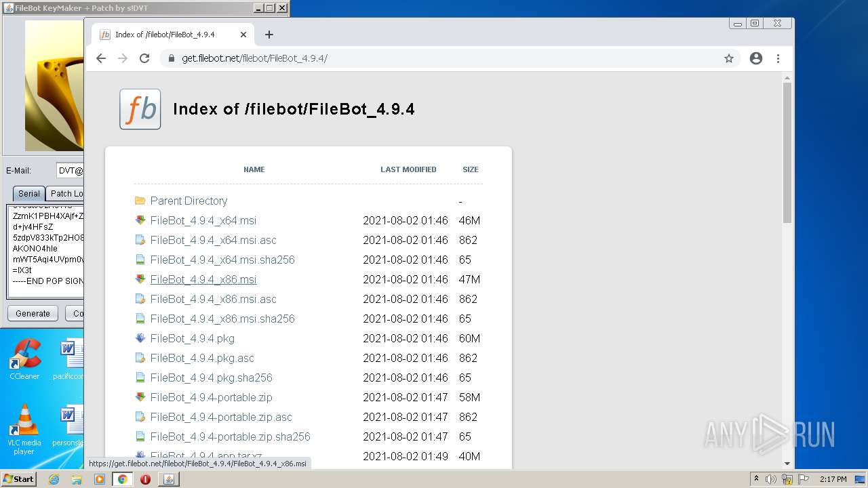Viewport: 868px width, 488px height.
Task: Open Windows Explorer from the taskbar
Action: point(77,479)
